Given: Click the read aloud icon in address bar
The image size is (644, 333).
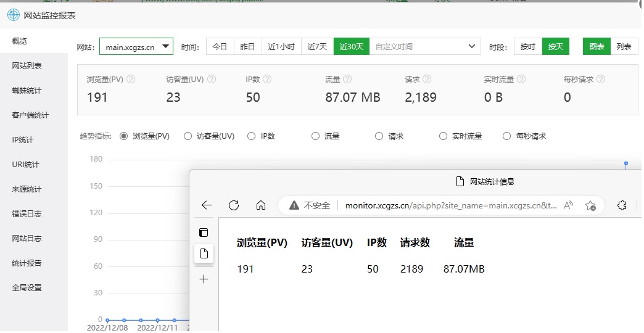Looking at the screenshot, I should (568, 205).
